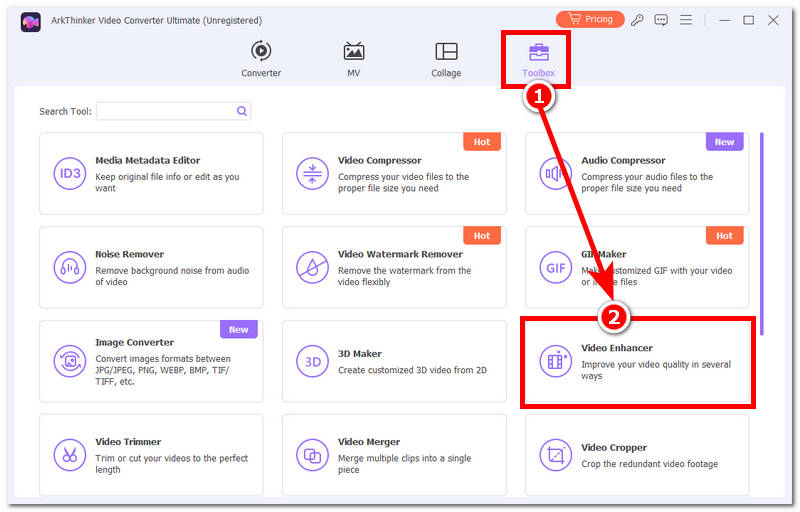The height and width of the screenshot is (512, 800).
Task: Click the Video Compressor icon
Action: pos(312,173)
